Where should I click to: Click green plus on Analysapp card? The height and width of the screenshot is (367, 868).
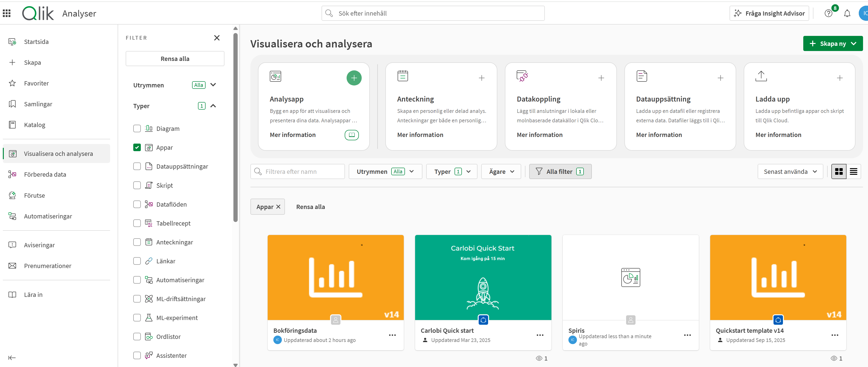[x=354, y=78]
